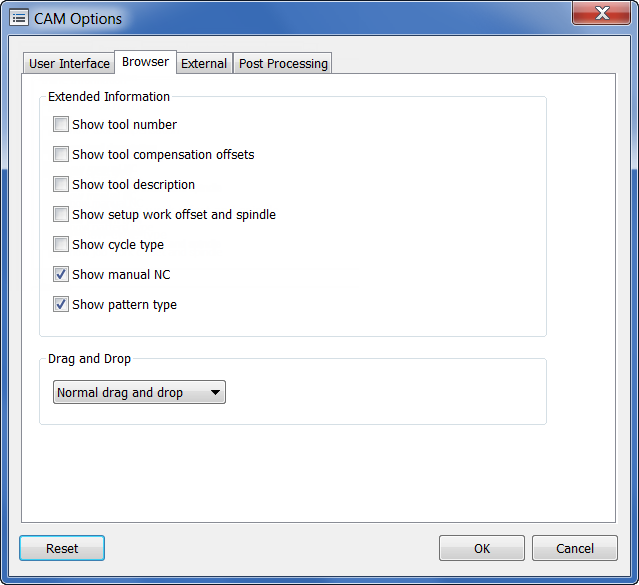Open the External tab
The image size is (639, 585).
tap(204, 63)
